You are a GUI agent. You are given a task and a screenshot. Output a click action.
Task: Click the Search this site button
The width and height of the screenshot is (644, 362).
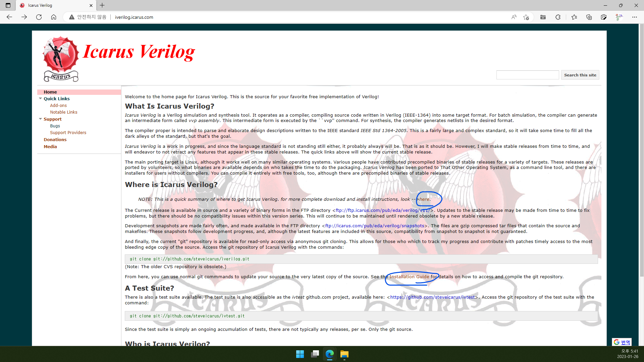(580, 75)
